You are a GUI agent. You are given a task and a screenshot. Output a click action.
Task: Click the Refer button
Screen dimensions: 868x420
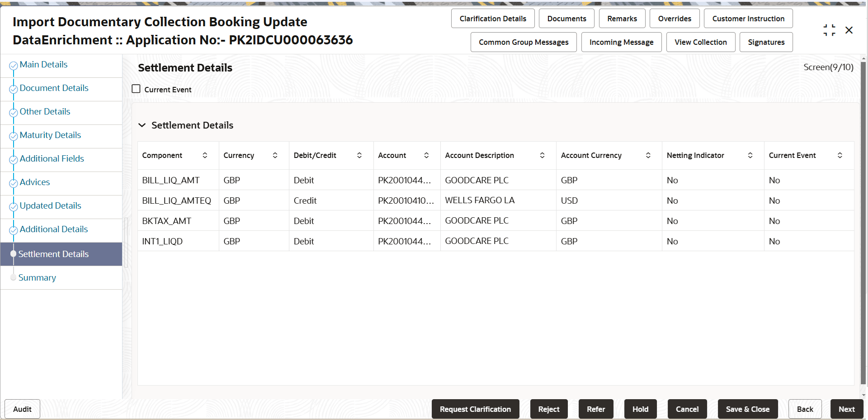click(596, 409)
